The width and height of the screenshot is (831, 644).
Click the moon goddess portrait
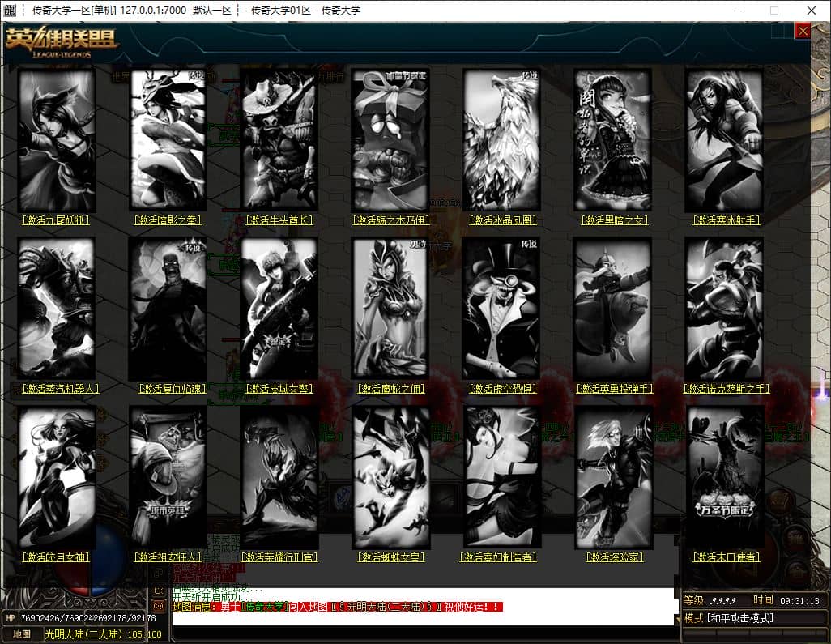(57, 478)
